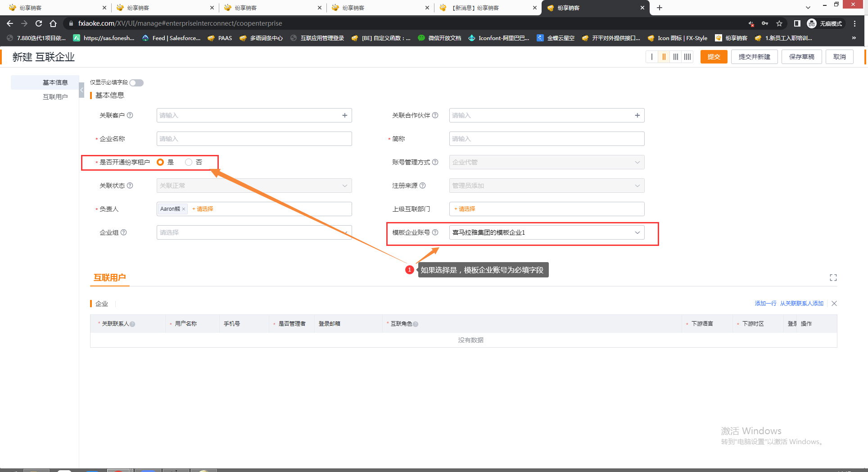868x472 pixels.
Task: Click into 企业名称 input field
Action: [x=254, y=139]
